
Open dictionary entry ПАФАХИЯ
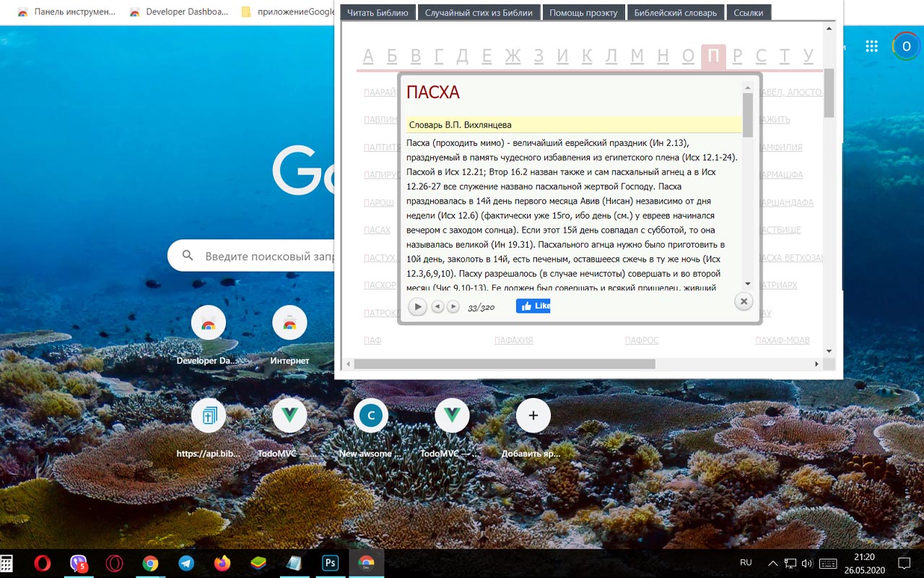click(x=513, y=340)
